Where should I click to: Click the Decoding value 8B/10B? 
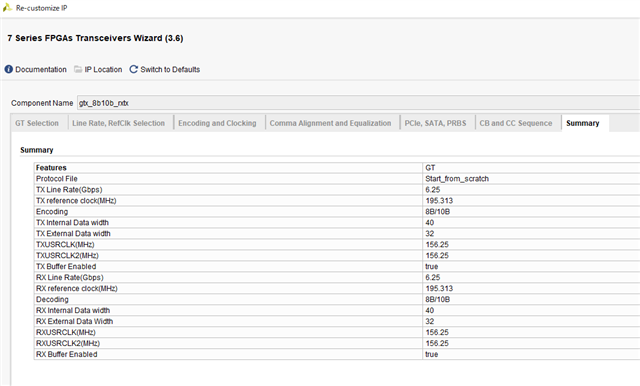[438, 300]
